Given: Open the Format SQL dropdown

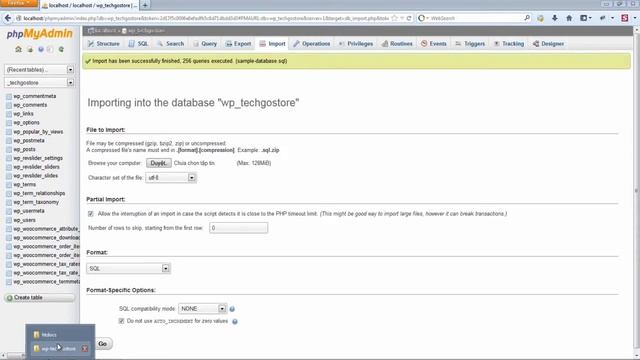Looking at the screenshot, I should (x=128, y=269).
